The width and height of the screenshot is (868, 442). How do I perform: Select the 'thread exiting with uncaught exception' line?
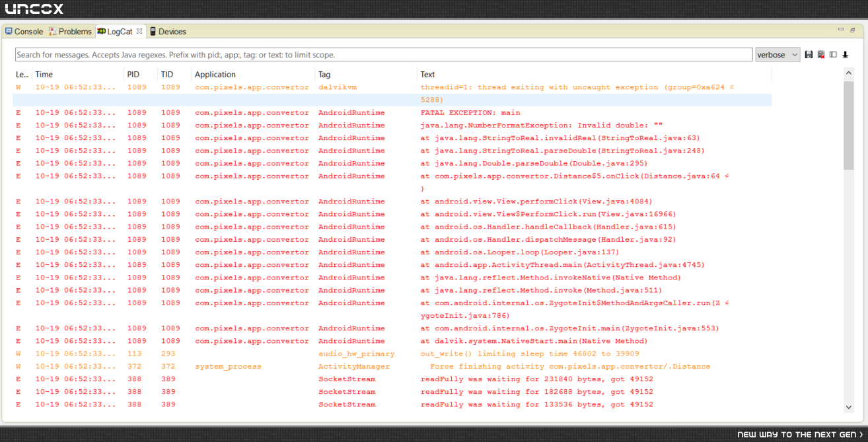point(392,94)
